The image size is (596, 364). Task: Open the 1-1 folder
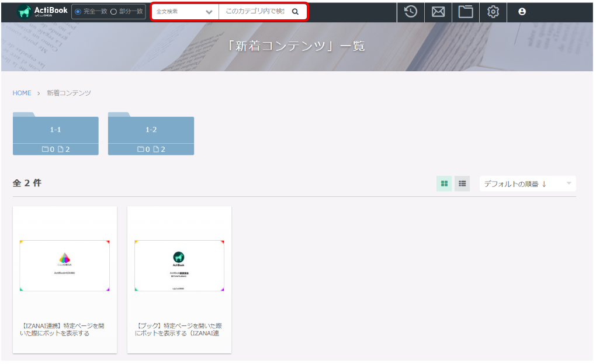coord(56,133)
